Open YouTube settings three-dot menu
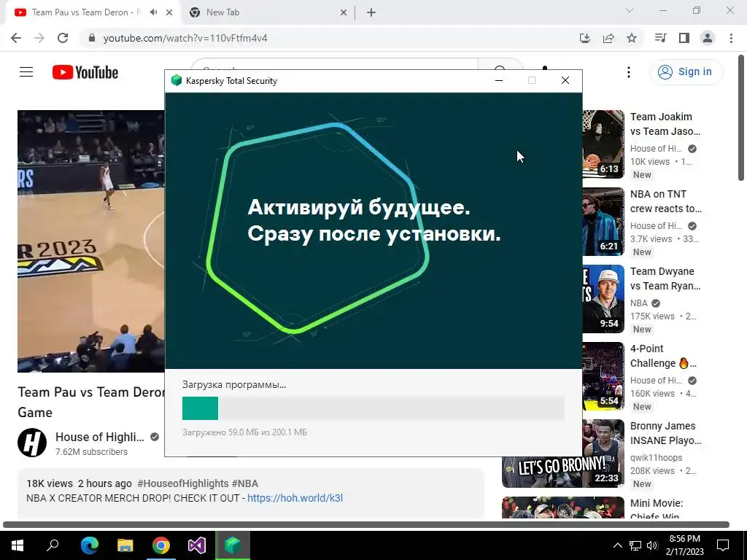Screen dimensions: 747x560 pos(629,72)
